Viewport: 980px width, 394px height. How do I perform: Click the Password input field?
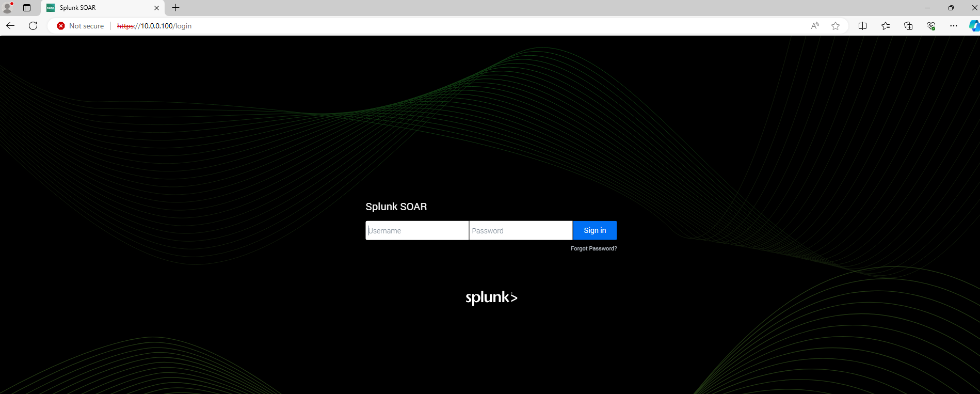[520, 231]
